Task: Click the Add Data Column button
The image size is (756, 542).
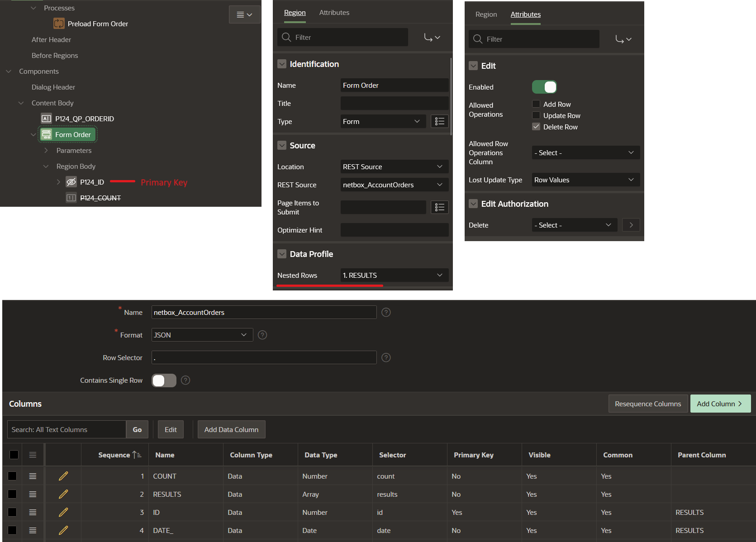Action: [x=231, y=429]
